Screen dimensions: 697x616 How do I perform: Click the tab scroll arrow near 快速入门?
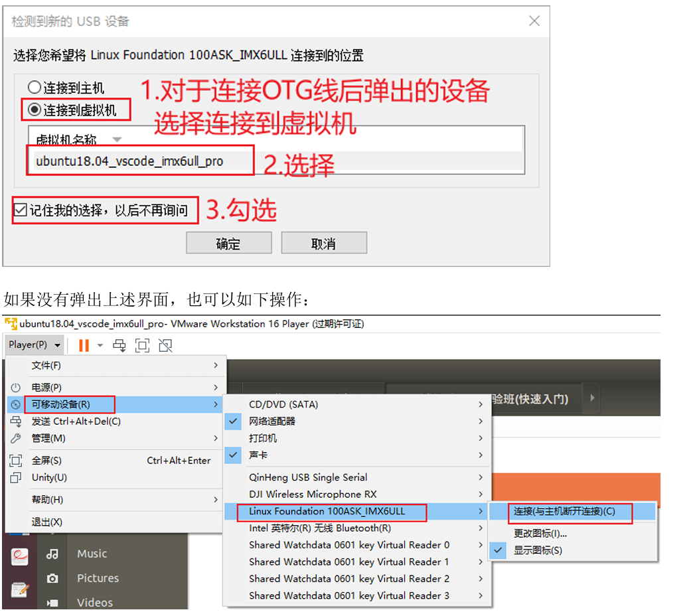592,398
